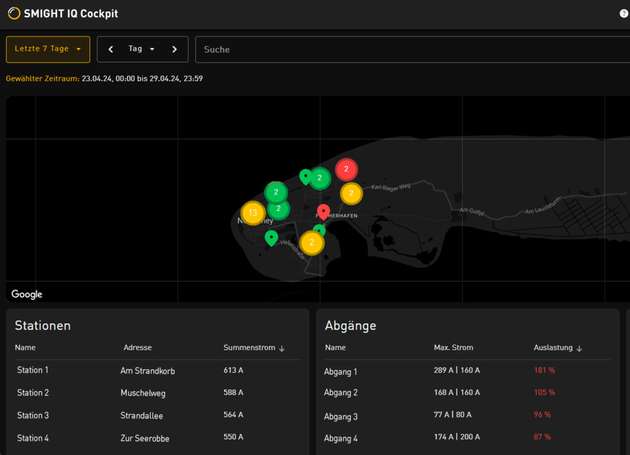Click the 87 % Auslastung value

[542, 437]
